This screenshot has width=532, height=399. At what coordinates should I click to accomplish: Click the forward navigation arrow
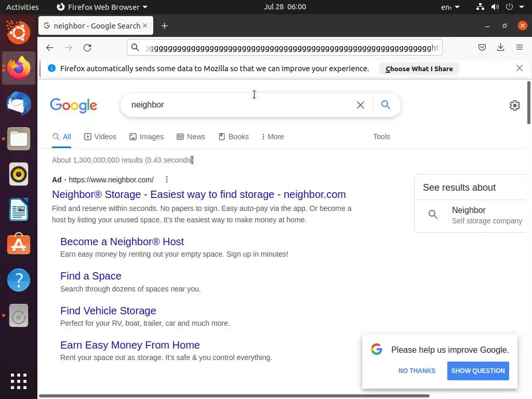pos(69,47)
